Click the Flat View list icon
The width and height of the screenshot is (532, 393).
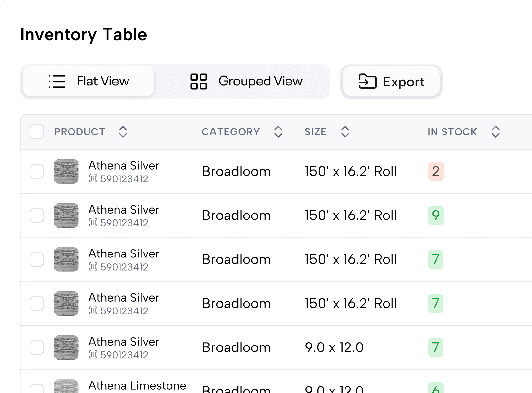[x=57, y=81]
